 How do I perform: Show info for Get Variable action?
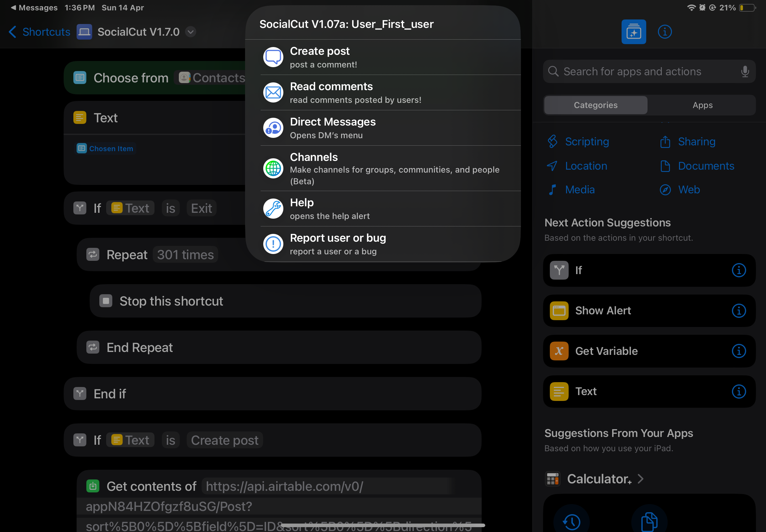(739, 351)
